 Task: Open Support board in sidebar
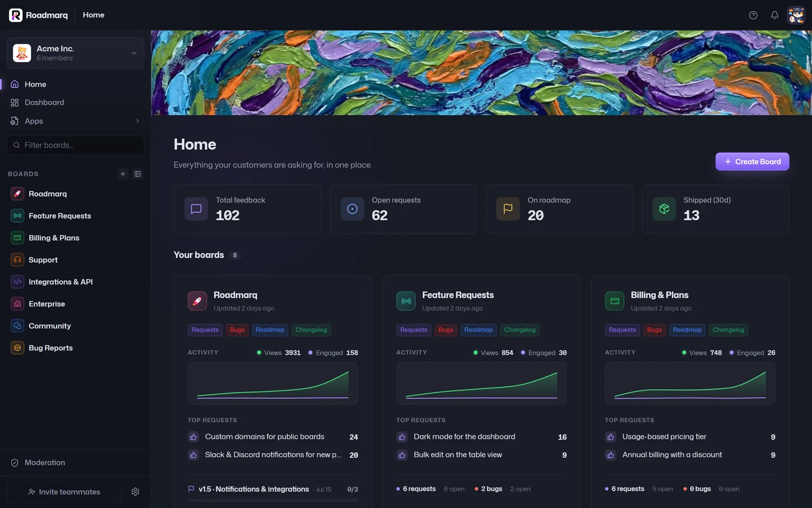(x=76, y=260)
